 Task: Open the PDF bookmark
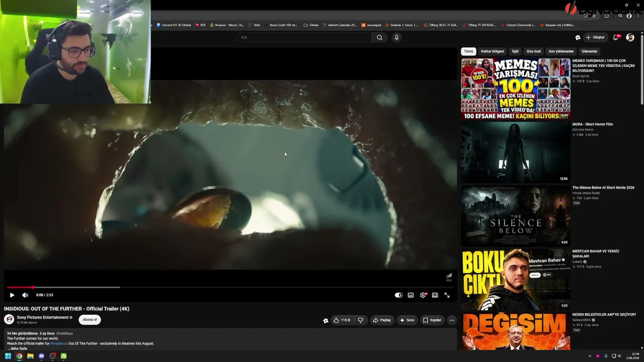click(x=200, y=25)
